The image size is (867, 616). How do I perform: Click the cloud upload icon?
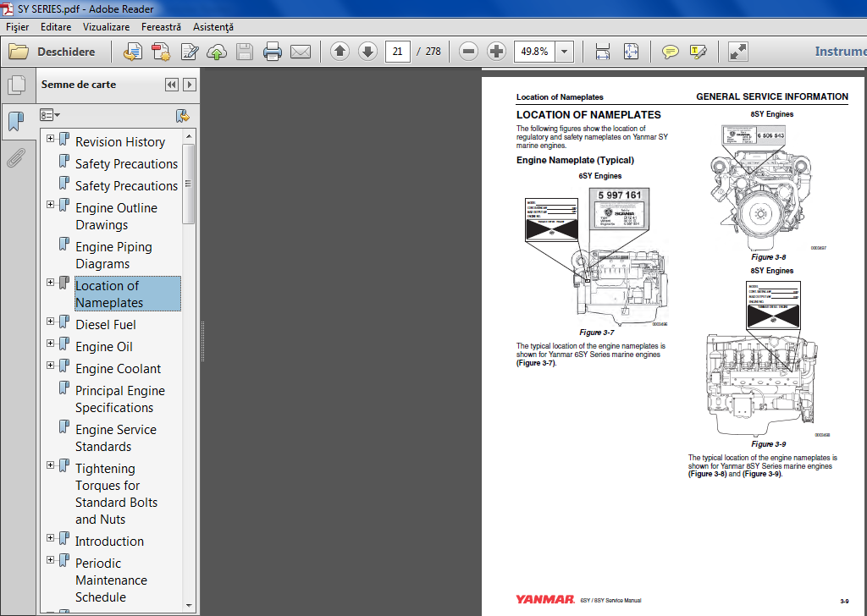coord(217,52)
